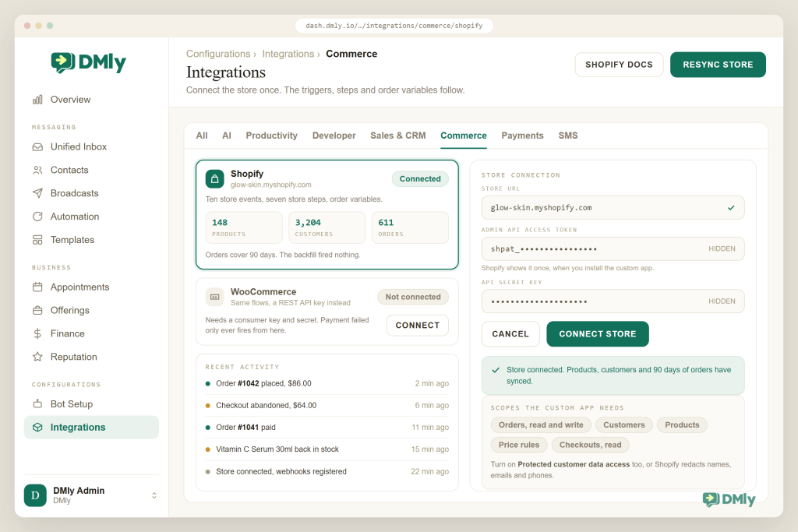Click the Appointments calendar icon
This screenshot has width=798, height=532.
(37, 287)
